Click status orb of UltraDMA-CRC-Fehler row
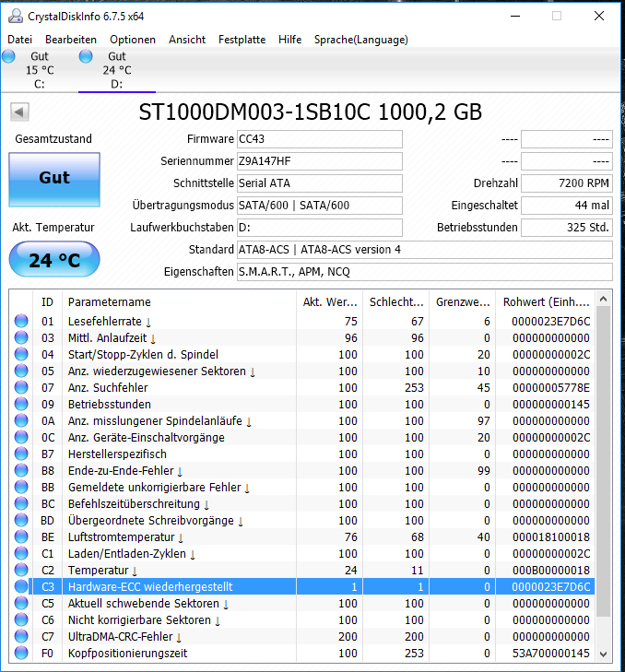This screenshot has width=625, height=672. [21, 636]
